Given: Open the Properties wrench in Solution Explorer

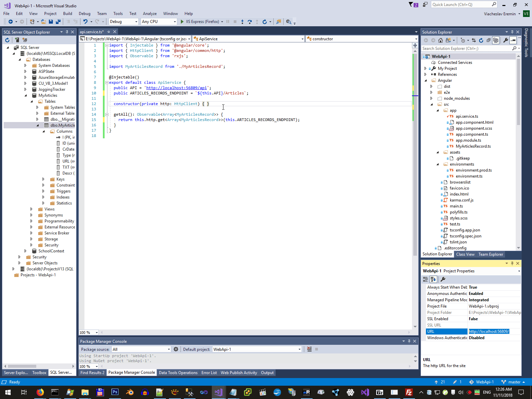Looking at the screenshot, I should (x=505, y=40).
